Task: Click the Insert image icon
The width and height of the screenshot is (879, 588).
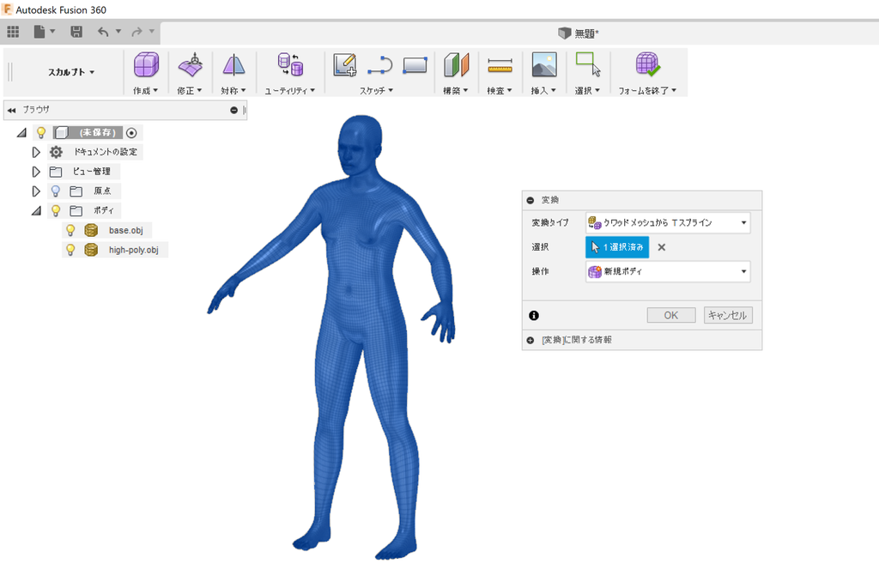Action: [x=543, y=65]
